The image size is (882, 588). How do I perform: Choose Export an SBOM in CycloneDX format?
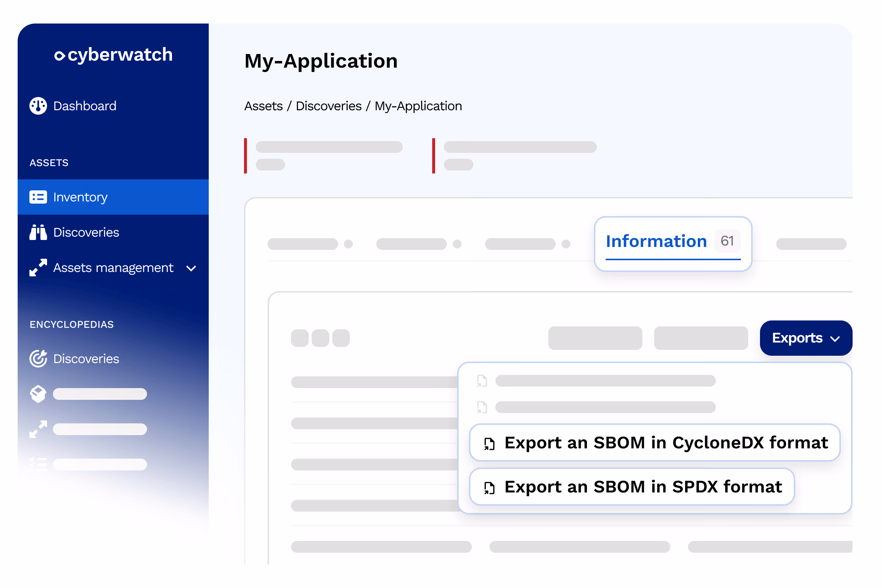[655, 442]
